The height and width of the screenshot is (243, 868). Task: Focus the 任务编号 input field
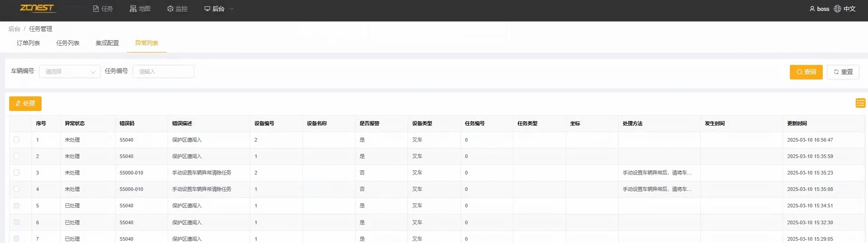(x=163, y=72)
